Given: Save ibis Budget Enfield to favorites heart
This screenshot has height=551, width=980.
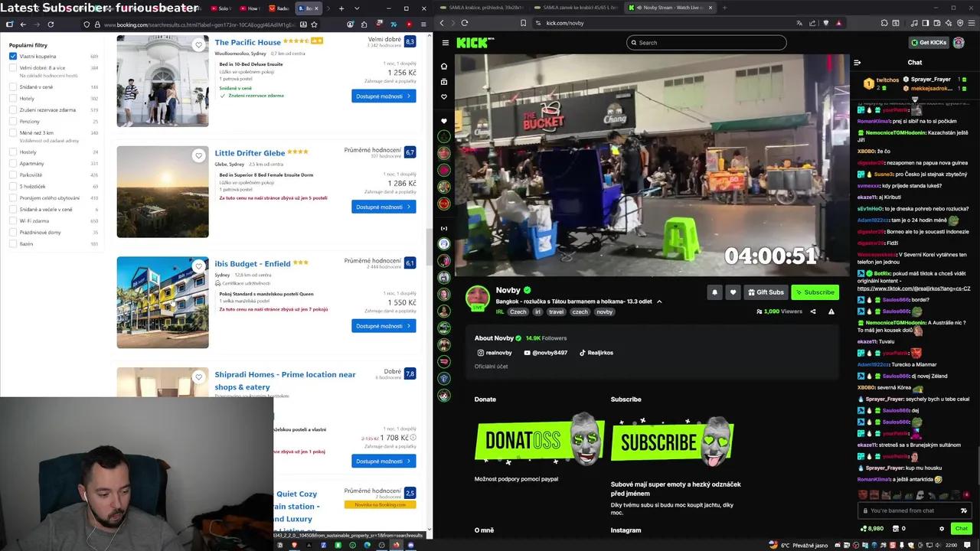Looking at the screenshot, I should [x=199, y=266].
